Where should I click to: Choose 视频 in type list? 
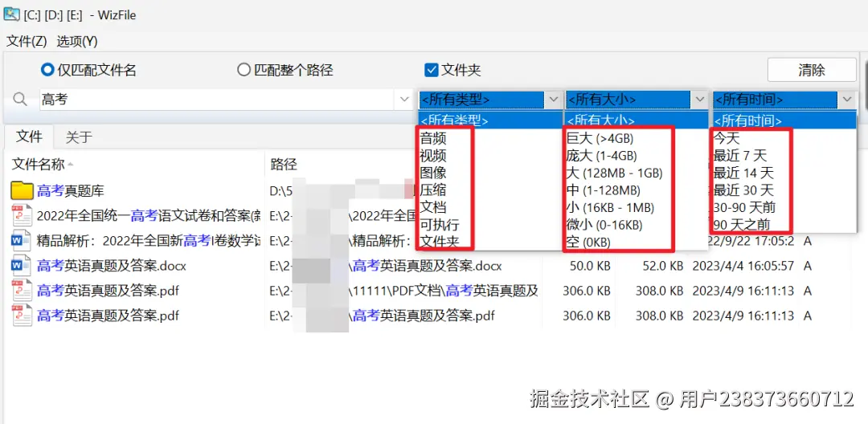point(433,155)
